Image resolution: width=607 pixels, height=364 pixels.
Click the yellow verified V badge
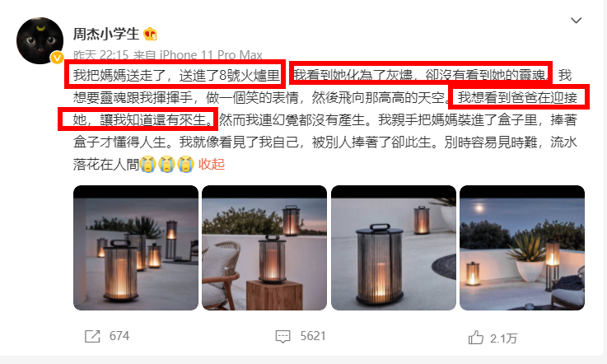point(58,58)
